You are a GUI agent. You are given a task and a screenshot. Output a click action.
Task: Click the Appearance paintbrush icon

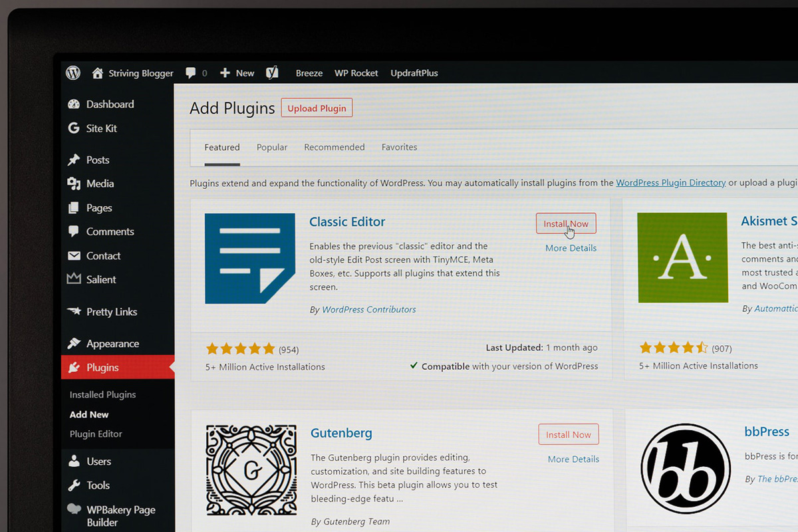point(74,344)
